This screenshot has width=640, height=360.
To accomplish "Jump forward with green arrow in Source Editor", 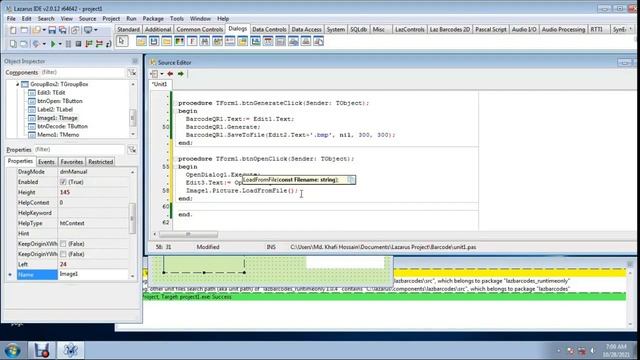I will (180, 74).
